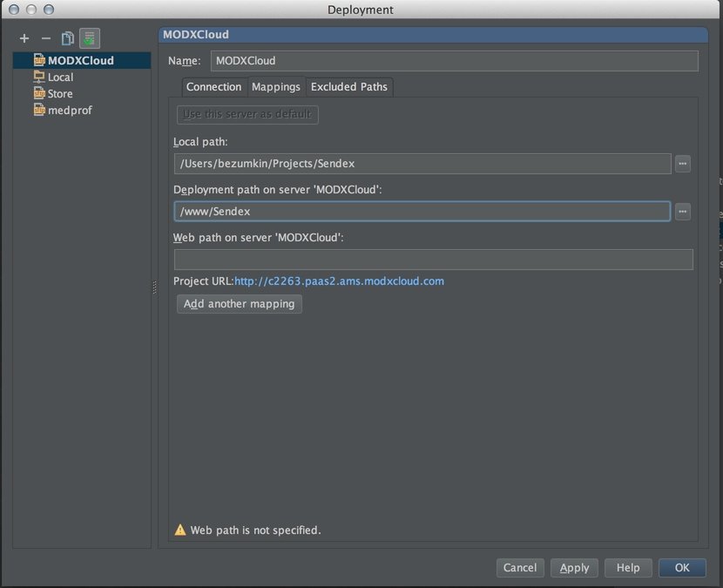Click the minus icon to remove server
723x588 pixels.
[46, 38]
